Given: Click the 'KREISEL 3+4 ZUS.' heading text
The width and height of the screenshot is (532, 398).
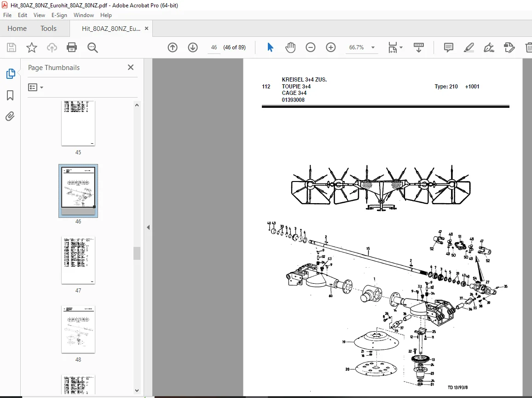Looking at the screenshot, I should tap(304, 80).
